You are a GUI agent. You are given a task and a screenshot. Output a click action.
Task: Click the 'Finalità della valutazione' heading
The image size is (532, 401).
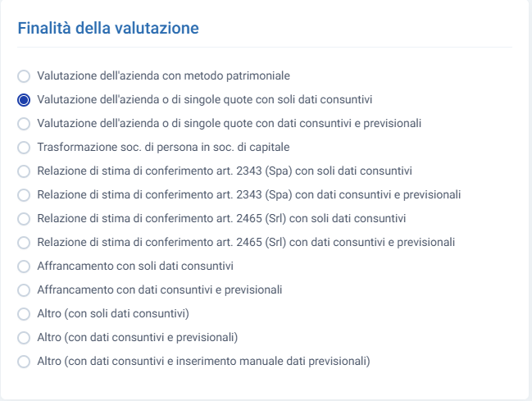pyautogui.click(x=108, y=28)
